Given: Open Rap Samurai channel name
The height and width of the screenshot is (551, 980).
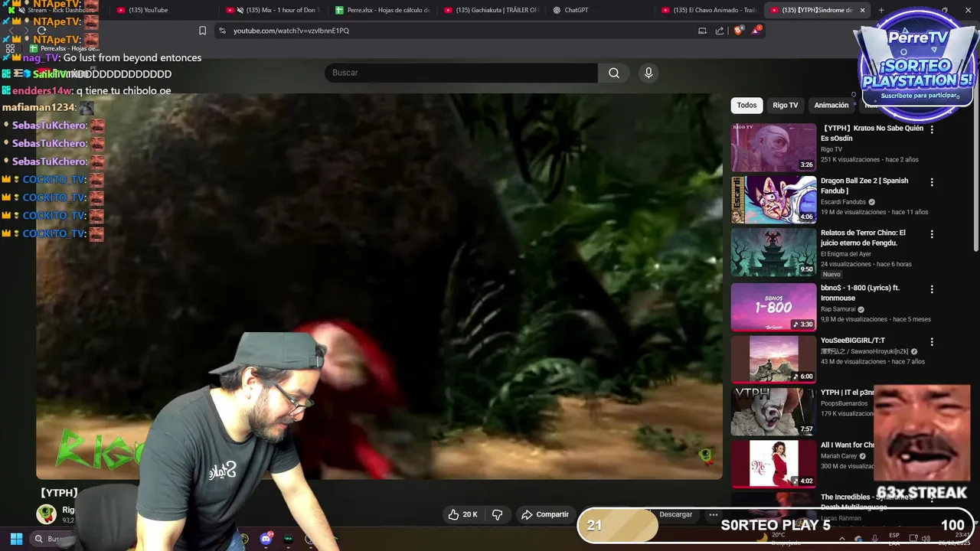Looking at the screenshot, I should point(838,309).
